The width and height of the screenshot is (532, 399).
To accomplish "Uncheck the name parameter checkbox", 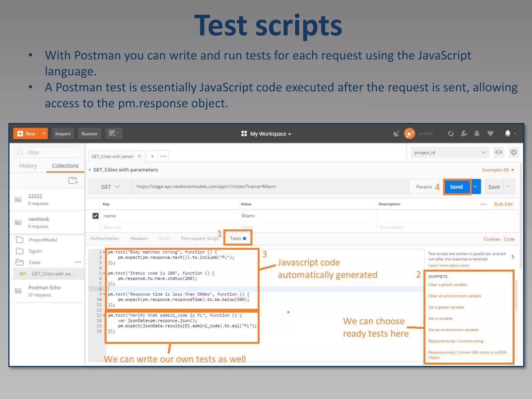I will pos(96,216).
